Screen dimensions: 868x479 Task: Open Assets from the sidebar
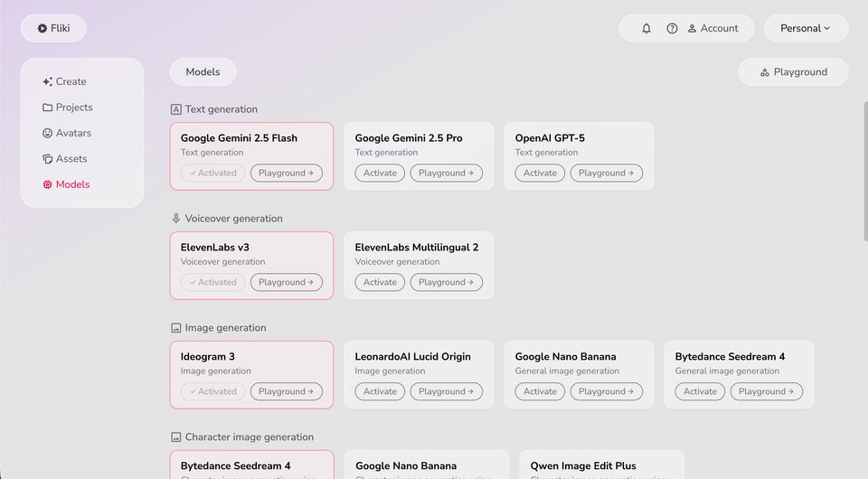click(x=64, y=158)
